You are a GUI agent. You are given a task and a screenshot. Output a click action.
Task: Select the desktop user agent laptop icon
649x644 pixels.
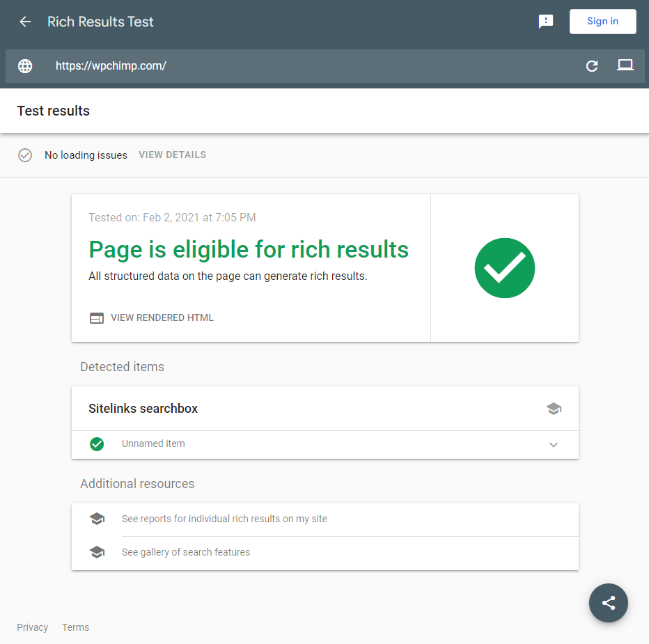coord(625,65)
